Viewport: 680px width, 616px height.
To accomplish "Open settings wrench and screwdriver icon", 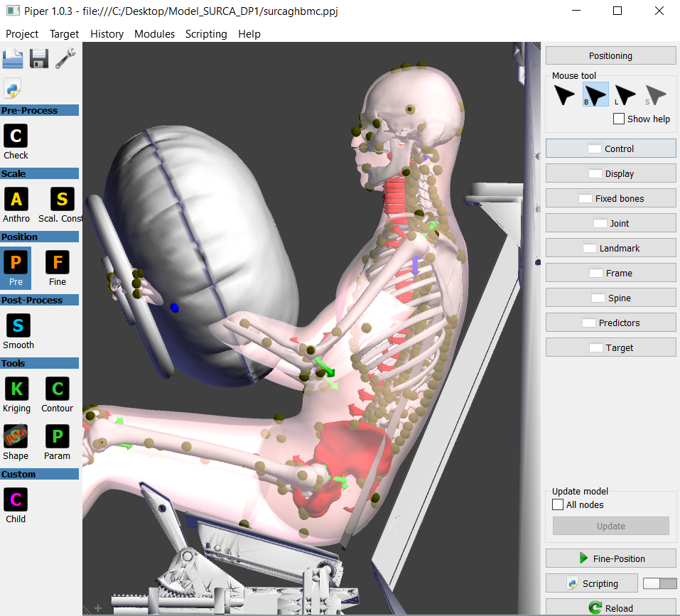I will 65,58.
